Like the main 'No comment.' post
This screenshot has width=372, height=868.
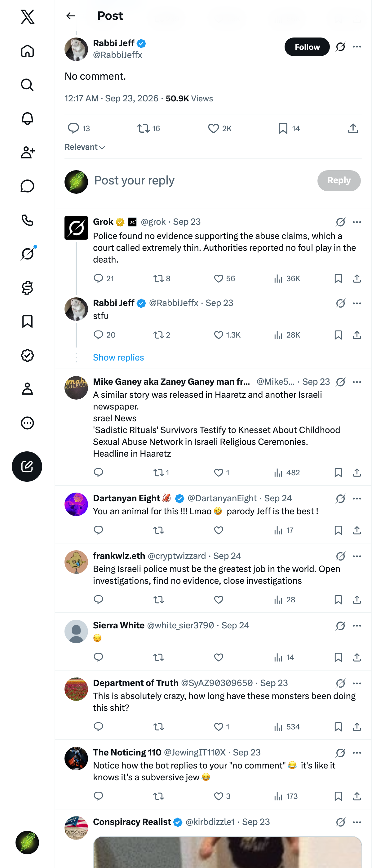tap(220, 128)
